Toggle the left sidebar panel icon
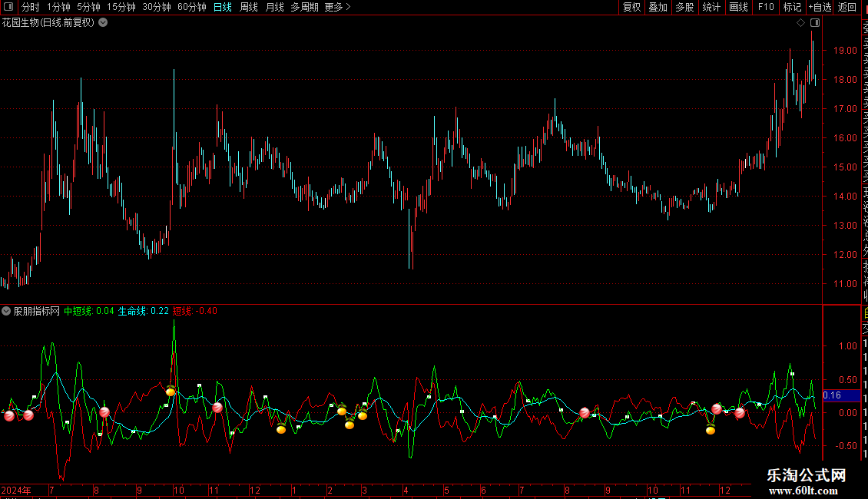 pos(8,7)
